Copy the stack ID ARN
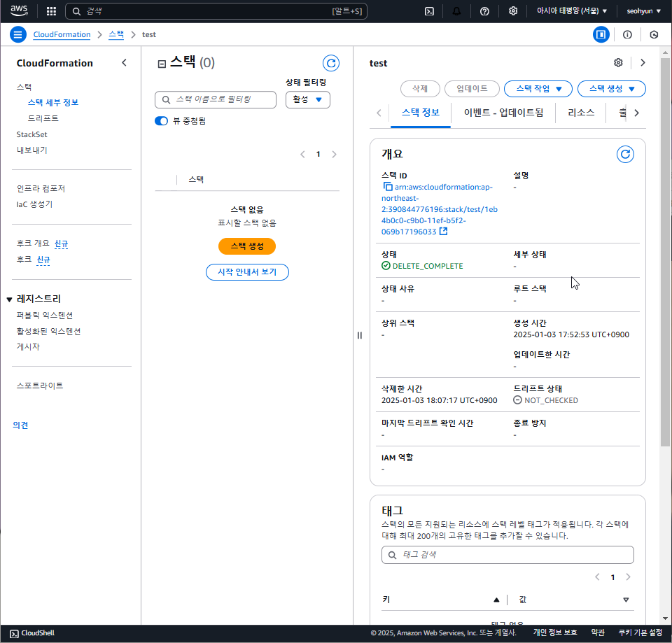This screenshot has height=643, width=672. (x=387, y=187)
